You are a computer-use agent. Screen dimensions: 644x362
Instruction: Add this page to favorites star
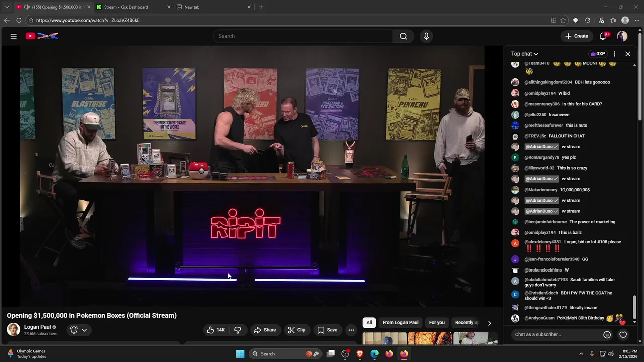pos(563,20)
